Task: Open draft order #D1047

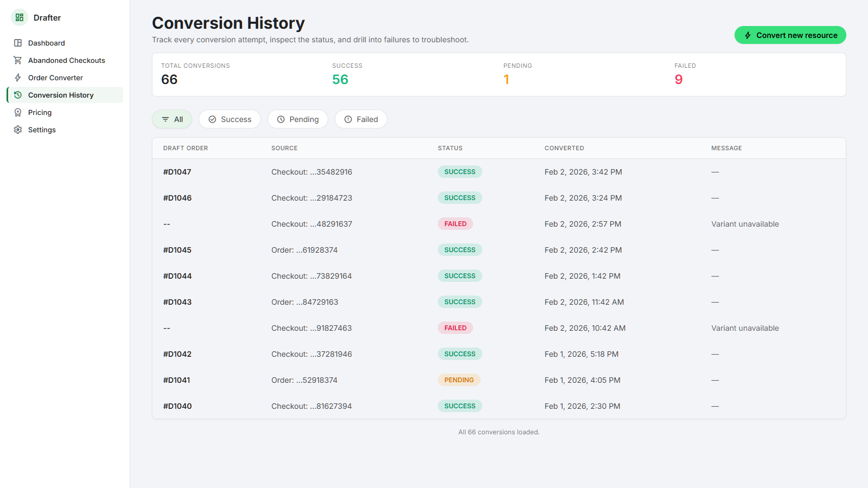Action: [177, 171]
